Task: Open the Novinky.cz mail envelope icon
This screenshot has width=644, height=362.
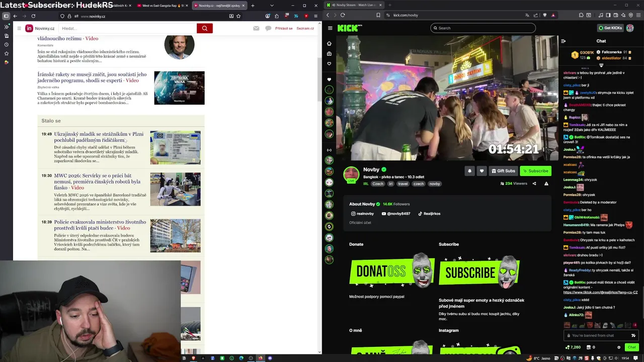Action: [x=256, y=28]
